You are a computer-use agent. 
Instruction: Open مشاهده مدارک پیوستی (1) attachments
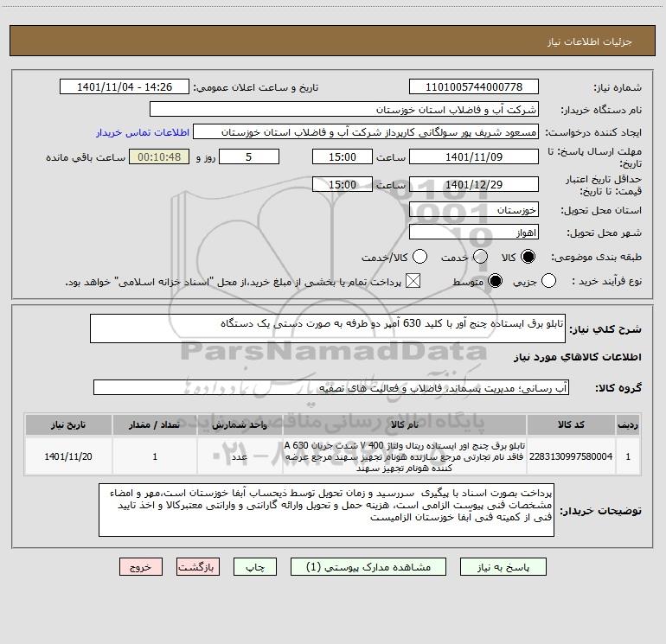[368, 567]
